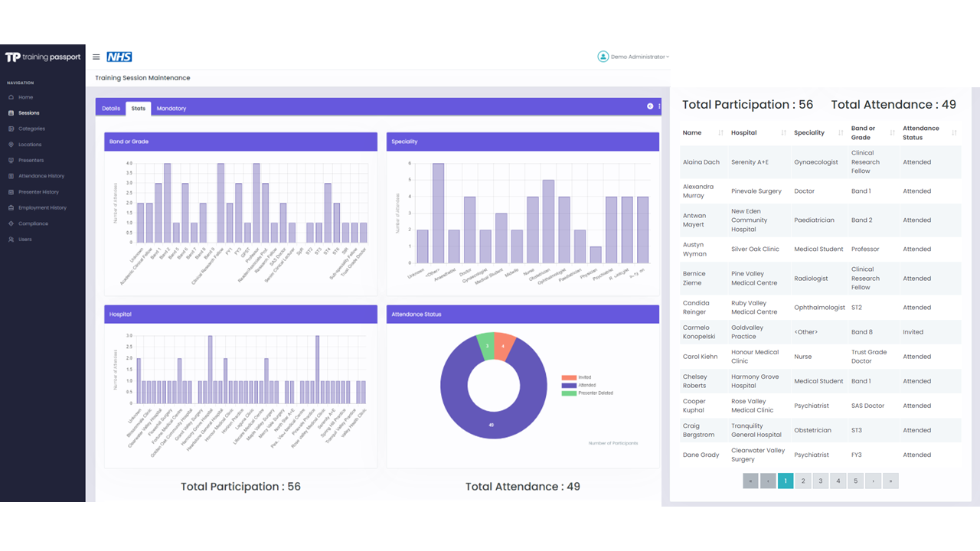Click the Sessions calendar icon
980x551 pixels.
11,113
